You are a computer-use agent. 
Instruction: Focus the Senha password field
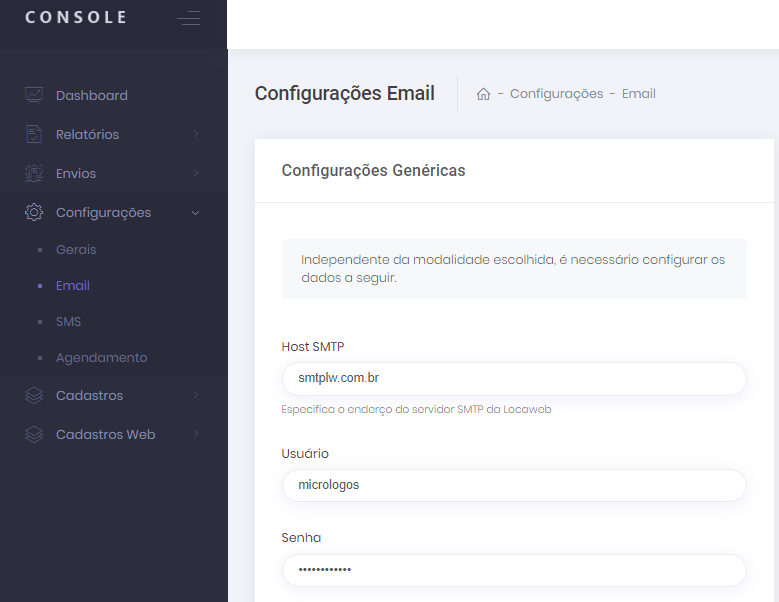coord(514,570)
